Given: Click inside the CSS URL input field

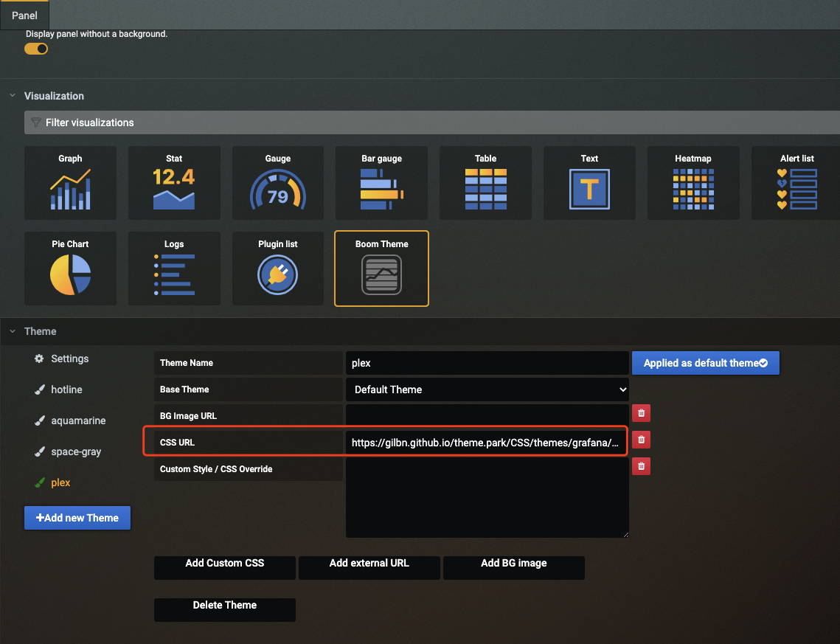Looking at the screenshot, I should pyautogui.click(x=487, y=440).
